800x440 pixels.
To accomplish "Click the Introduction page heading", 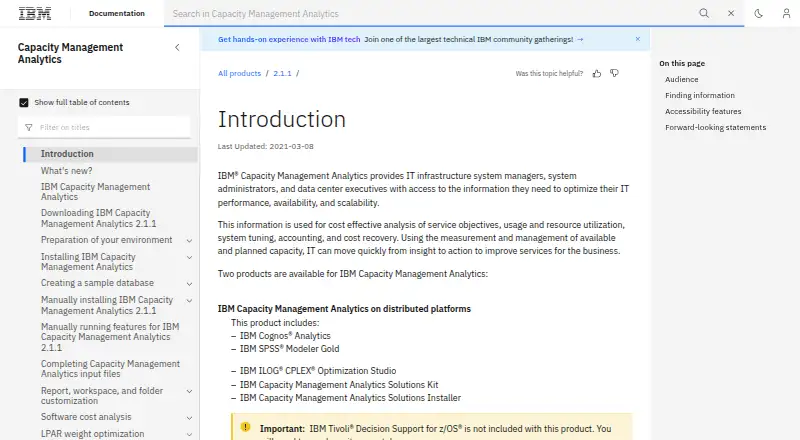I will point(282,119).
